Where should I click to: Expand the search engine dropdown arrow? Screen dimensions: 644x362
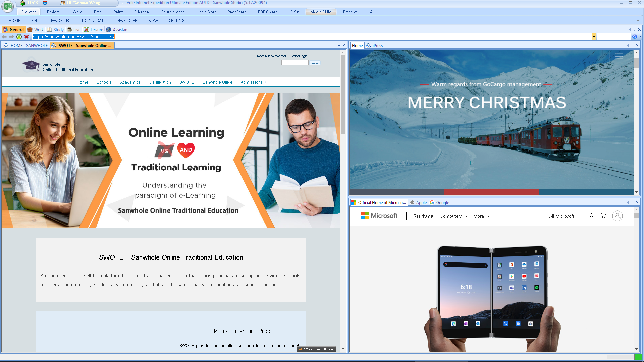[640, 37]
